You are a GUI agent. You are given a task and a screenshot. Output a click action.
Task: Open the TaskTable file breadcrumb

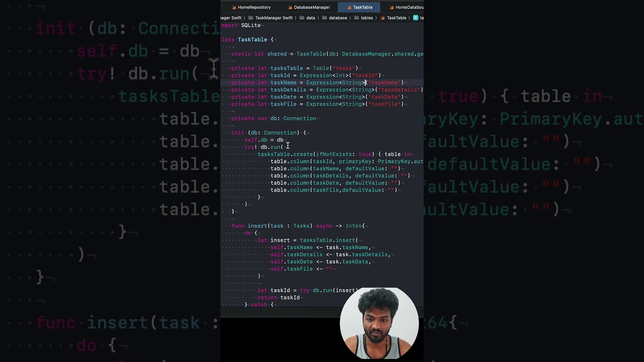(x=393, y=18)
